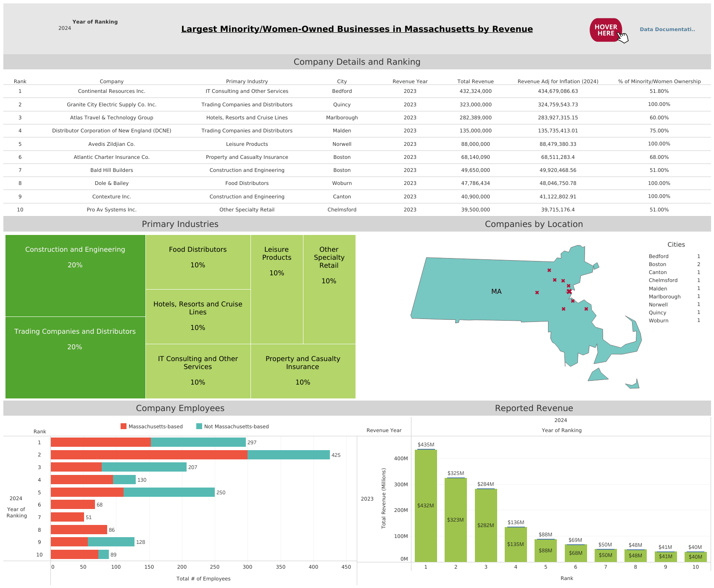Click Norwell in the Cities list
The height and width of the screenshot is (588, 714).
coord(658,305)
